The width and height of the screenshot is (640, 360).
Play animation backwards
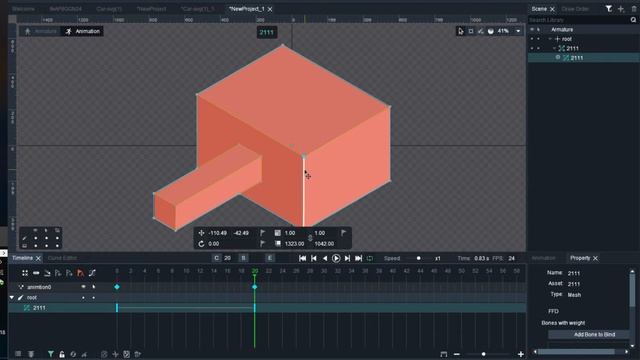(x=324, y=258)
